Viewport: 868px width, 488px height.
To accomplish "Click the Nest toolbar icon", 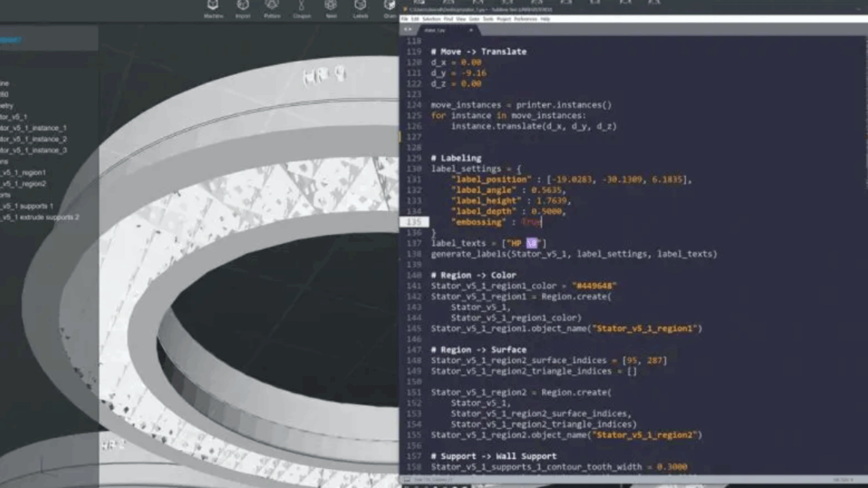I will [x=331, y=8].
